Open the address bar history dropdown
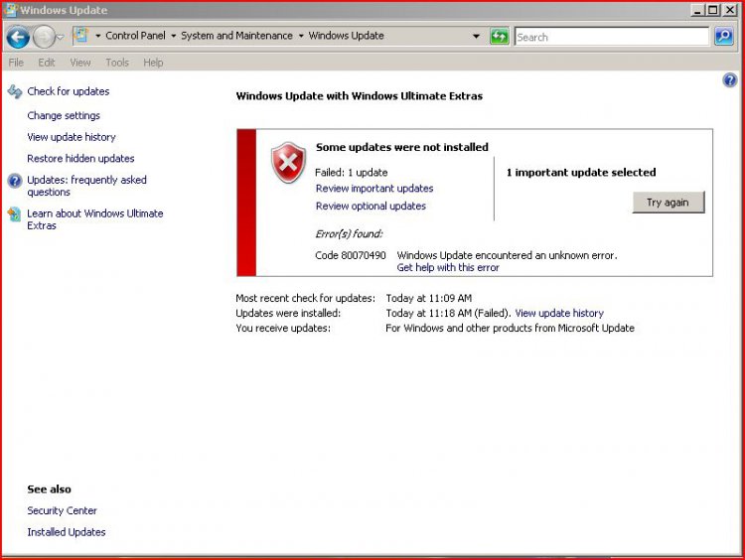Image resolution: width=745 pixels, height=560 pixels. [x=476, y=36]
